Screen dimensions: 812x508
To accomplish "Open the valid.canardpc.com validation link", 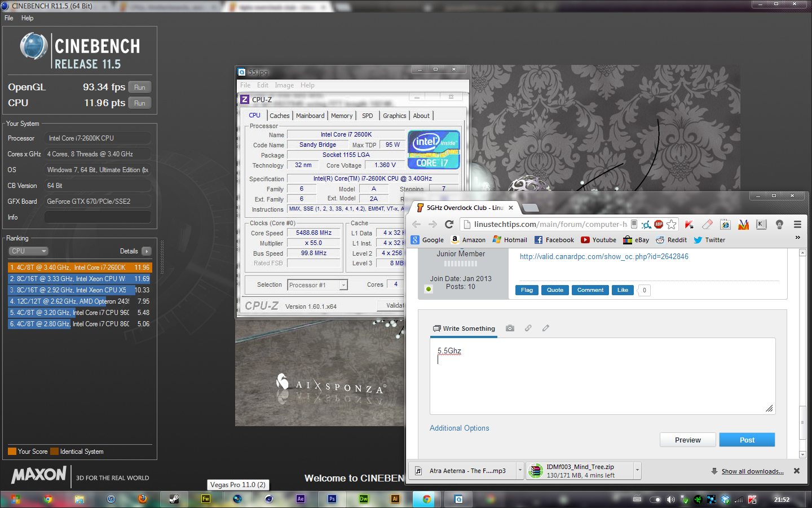I will pos(604,256).
